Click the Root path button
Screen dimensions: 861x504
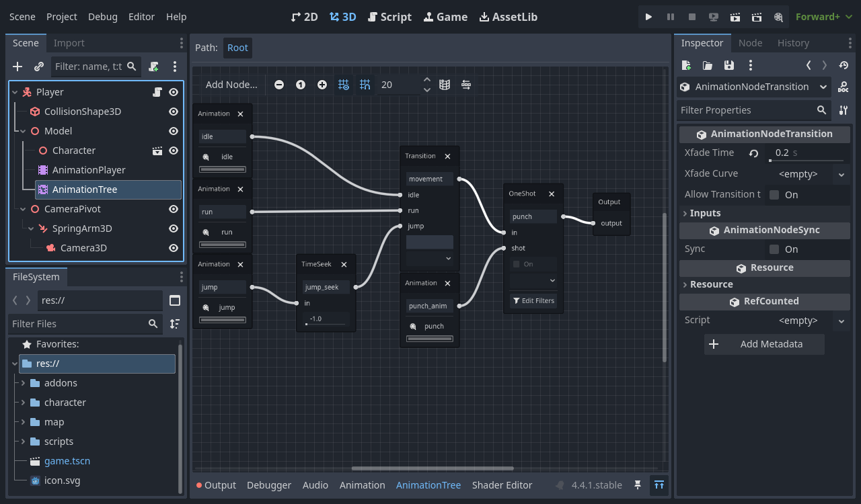(237, 48)
